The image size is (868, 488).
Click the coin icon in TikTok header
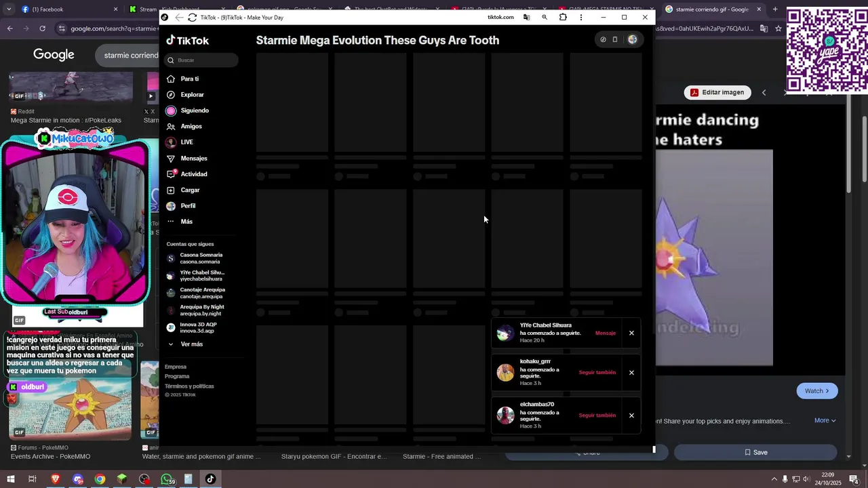click(603, 40)
